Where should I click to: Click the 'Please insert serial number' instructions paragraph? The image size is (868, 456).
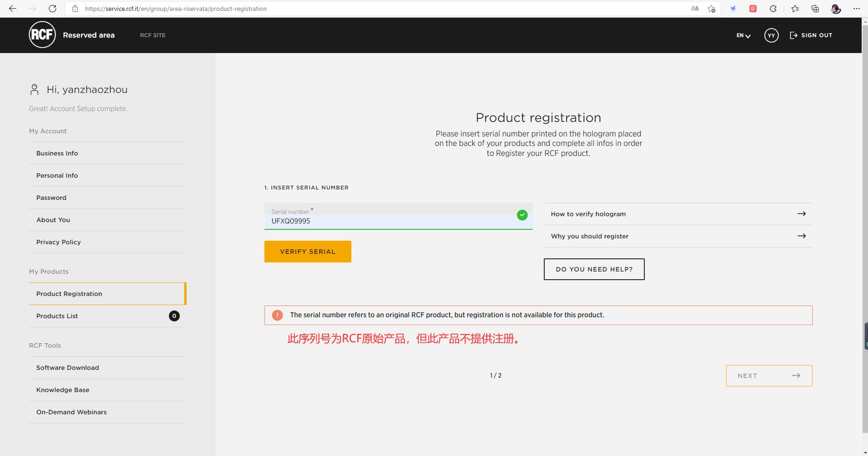[538, 144]
